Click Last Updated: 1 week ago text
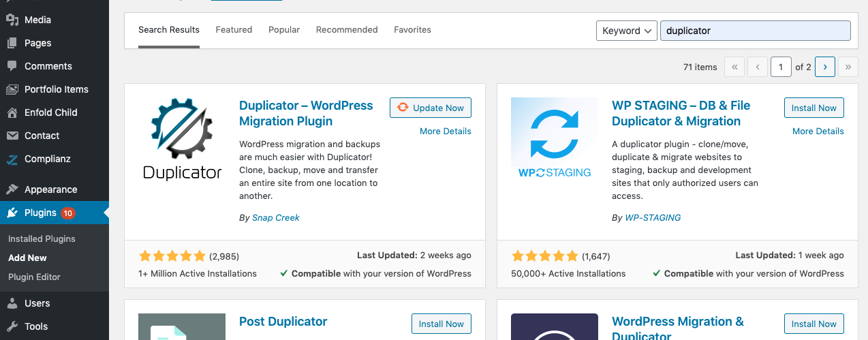Image resolution: width=868 pixels, height=340 pixels. click(x=790, y=256)
